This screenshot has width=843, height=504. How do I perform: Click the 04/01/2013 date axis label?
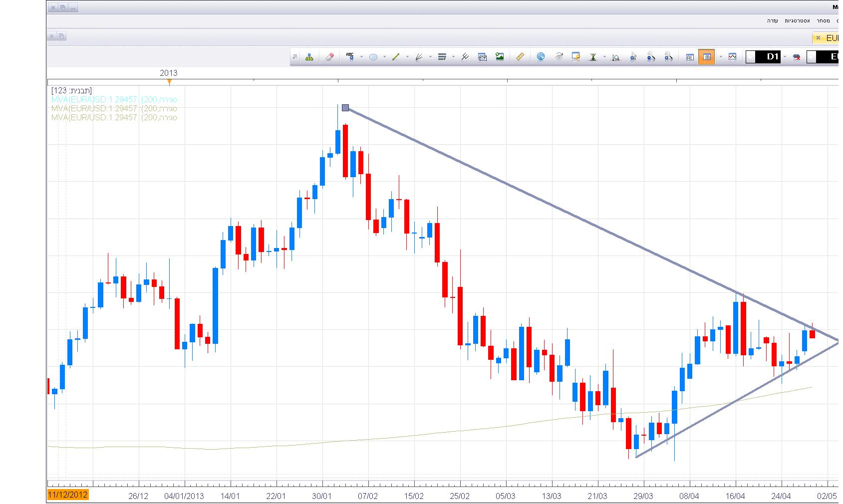coord(184,496)
